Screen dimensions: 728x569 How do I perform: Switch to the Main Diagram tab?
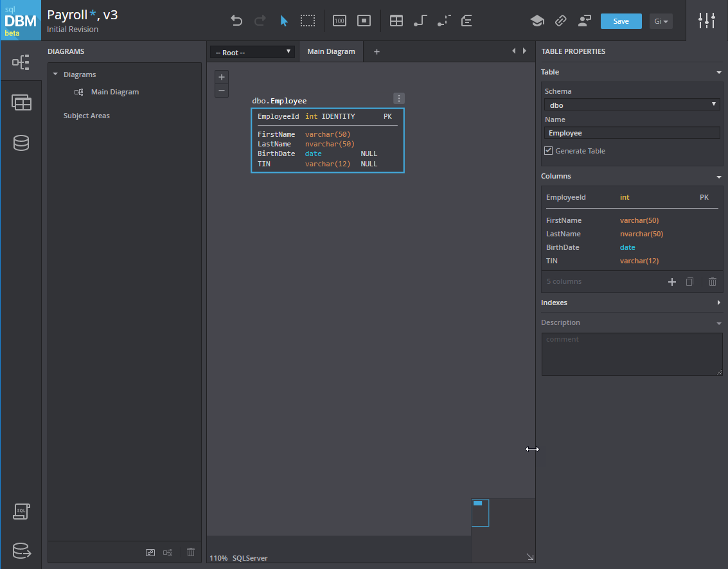(331, 51)
